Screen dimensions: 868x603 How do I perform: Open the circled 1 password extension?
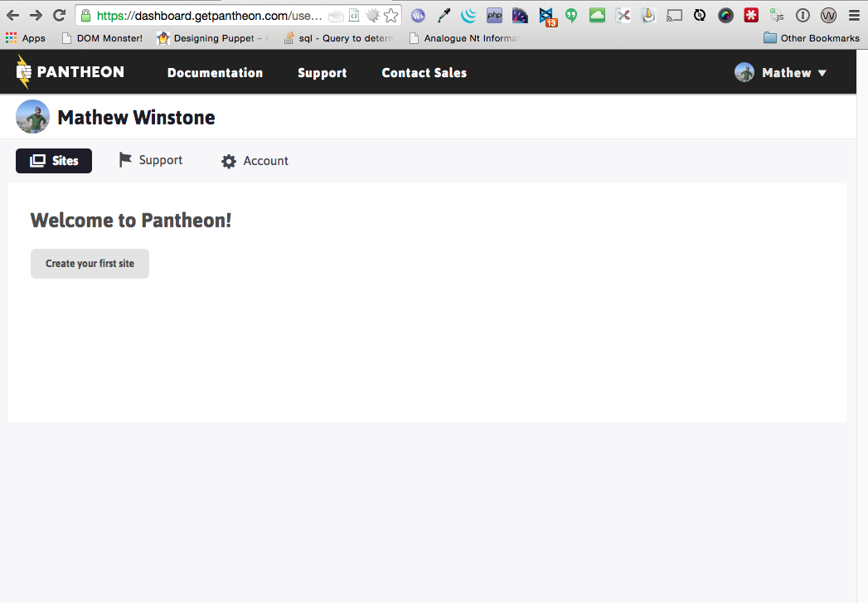(803, 16)
